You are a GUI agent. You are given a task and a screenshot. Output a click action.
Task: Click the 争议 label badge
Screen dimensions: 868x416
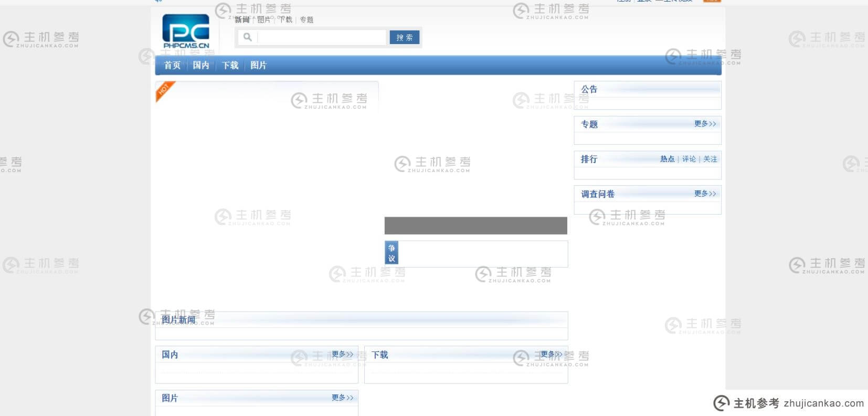[391, 253]
